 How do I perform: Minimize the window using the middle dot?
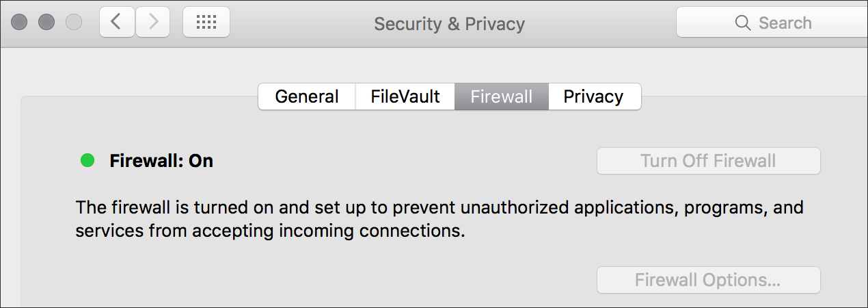47,23
